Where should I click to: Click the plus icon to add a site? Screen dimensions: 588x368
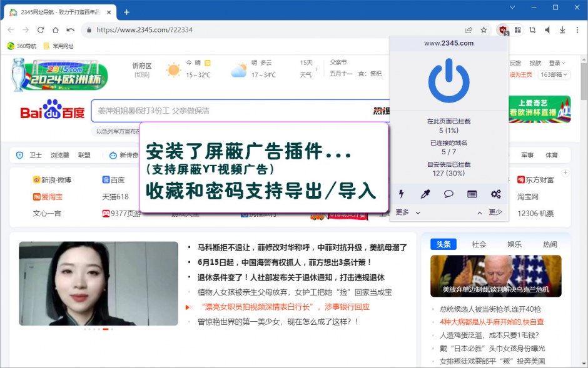pyautogui.click(x=565, y=172)
